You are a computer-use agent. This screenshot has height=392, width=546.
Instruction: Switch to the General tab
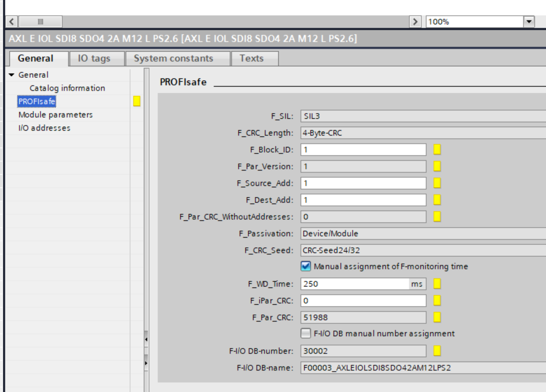click(39, 58)
